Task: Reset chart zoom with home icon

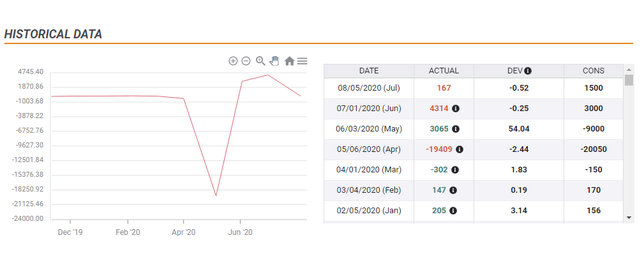Action: click(289, 61)
